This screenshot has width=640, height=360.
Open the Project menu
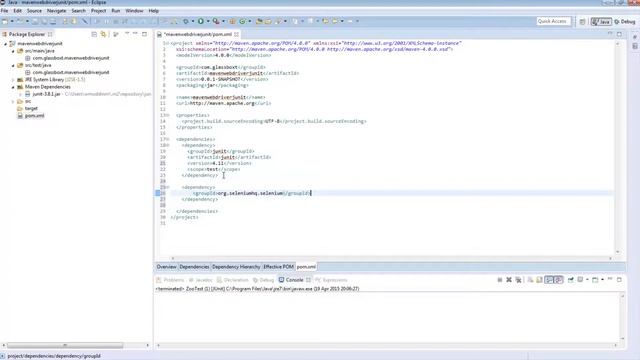[98, 11]
